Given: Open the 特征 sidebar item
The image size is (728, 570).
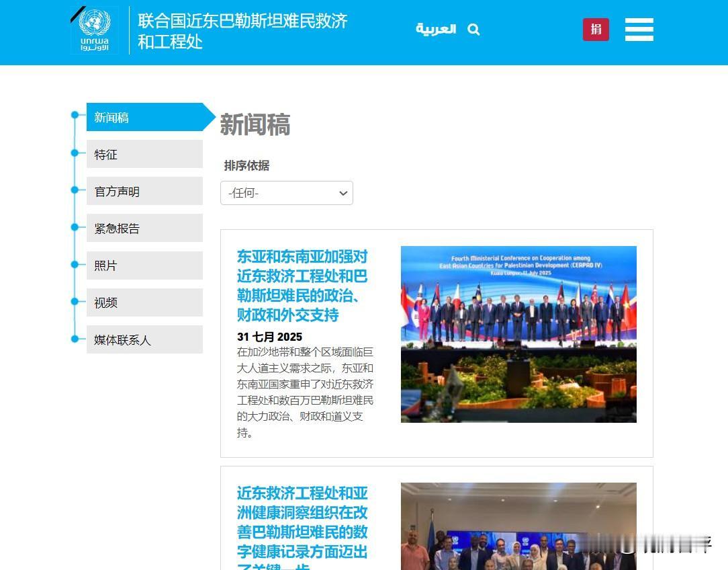Looking at the screenshot, I should point(144,154).
